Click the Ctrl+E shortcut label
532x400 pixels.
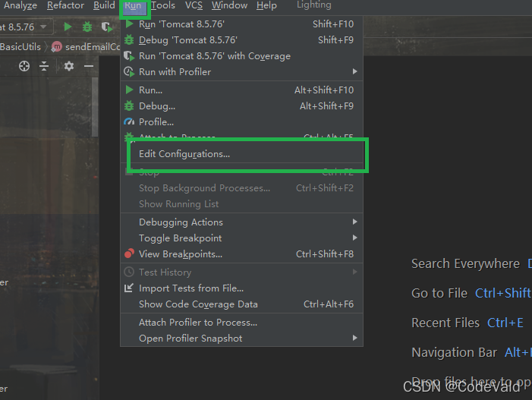505,323
